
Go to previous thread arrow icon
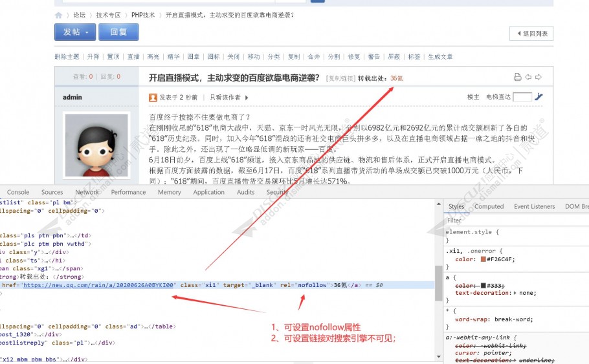[528, 77]
